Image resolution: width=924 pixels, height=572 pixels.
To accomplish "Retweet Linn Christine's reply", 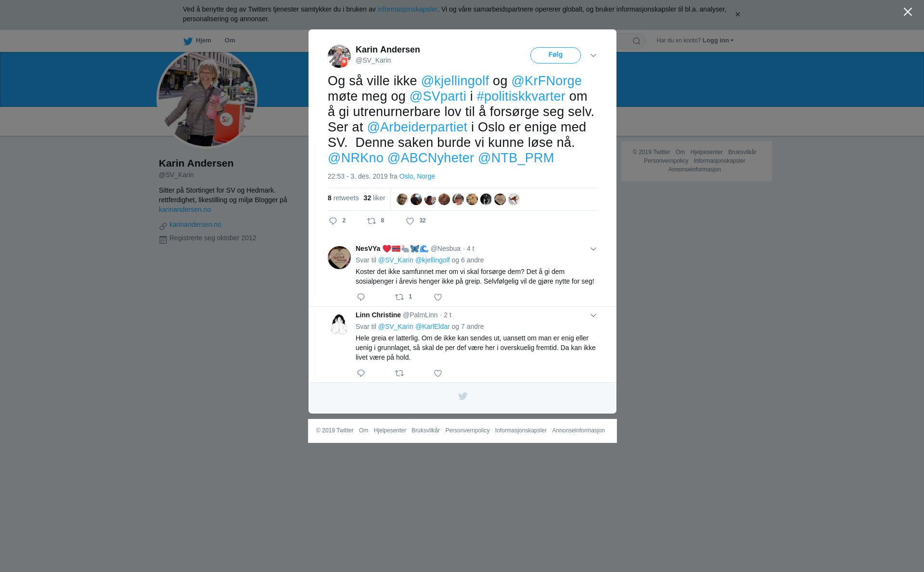I will tap(399, 373).
